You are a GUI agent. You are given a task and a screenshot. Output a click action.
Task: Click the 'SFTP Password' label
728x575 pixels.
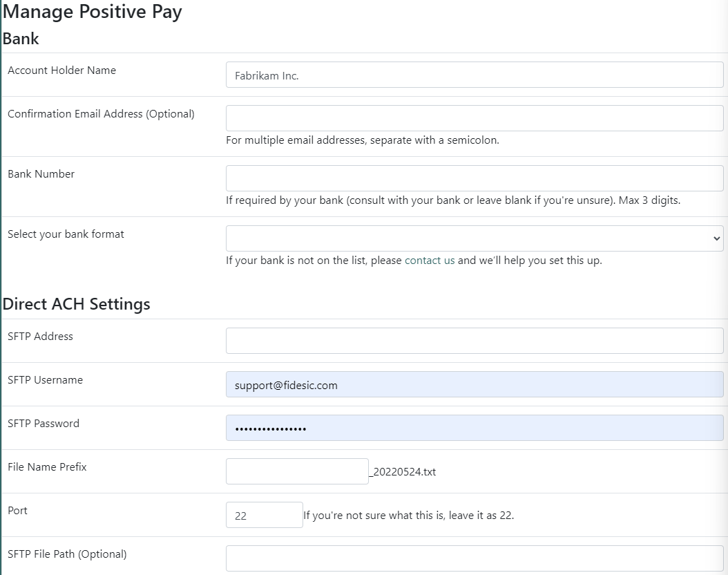pos(44,424)
